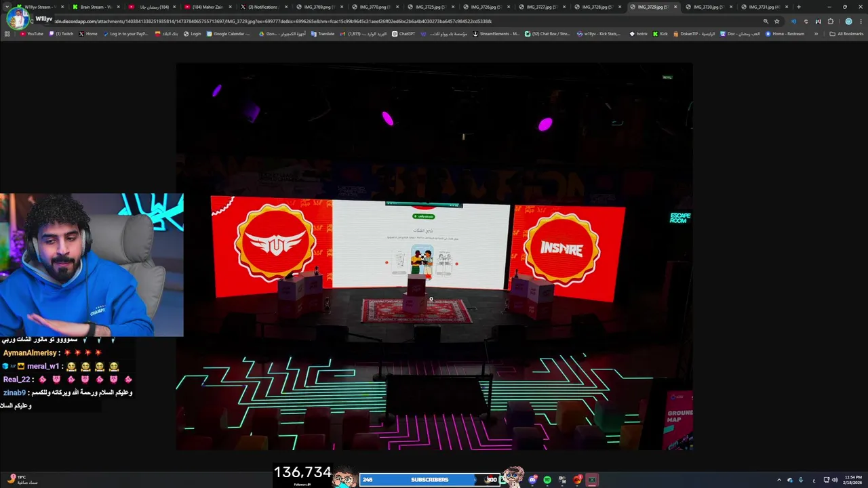Click the microphone tray icon

click(801, 480)
